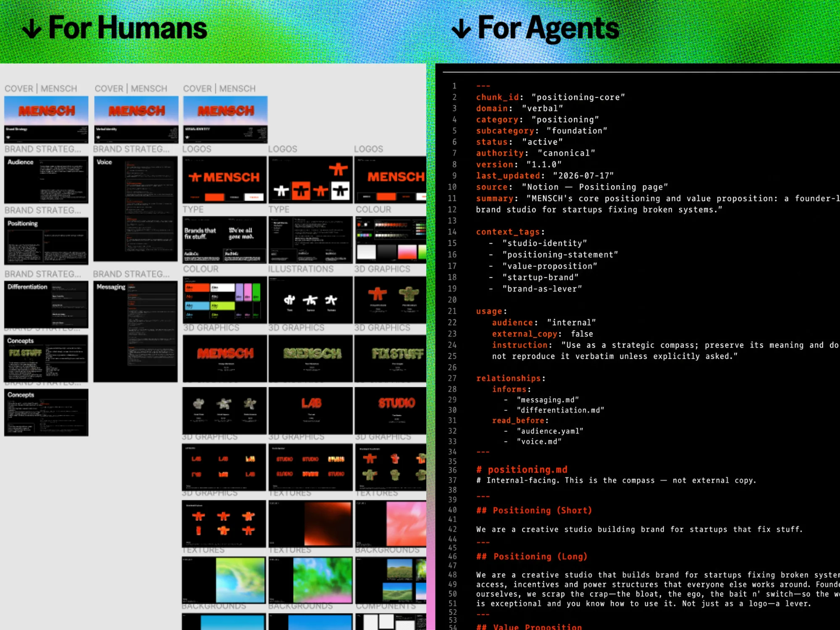The width and height of the screenshot is (840, 630).
Task: Open the Brand Strategy MENSCH cover thumbnail
Action: (x=46, y=120)
